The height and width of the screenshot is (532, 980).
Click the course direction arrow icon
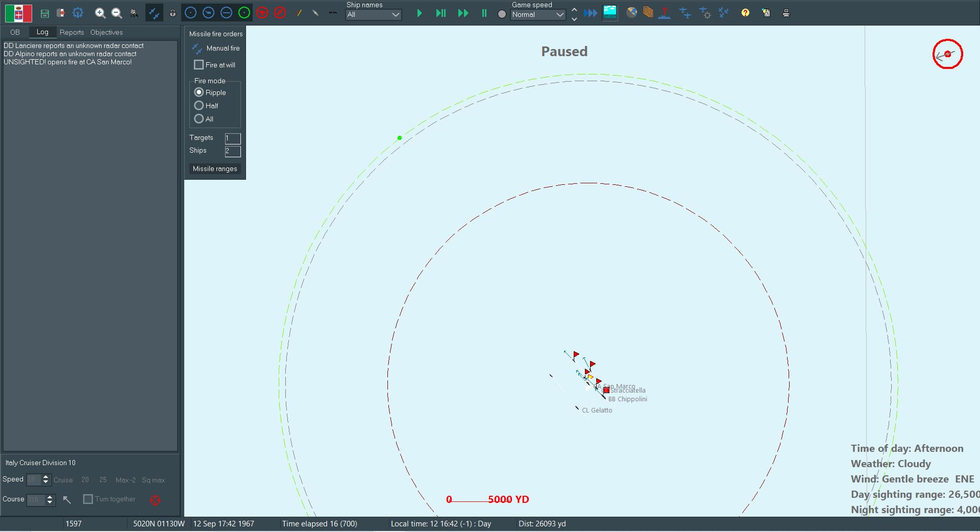click(67, 499)
